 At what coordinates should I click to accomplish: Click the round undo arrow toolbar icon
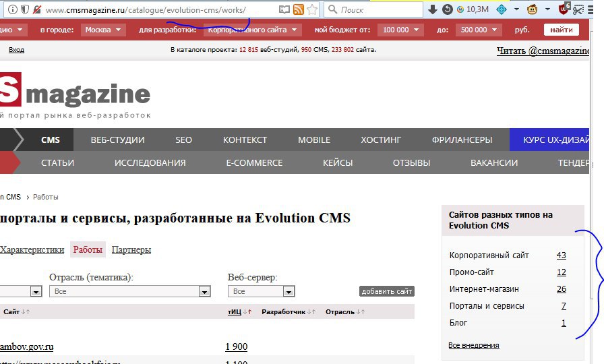(x=447, y=9)
